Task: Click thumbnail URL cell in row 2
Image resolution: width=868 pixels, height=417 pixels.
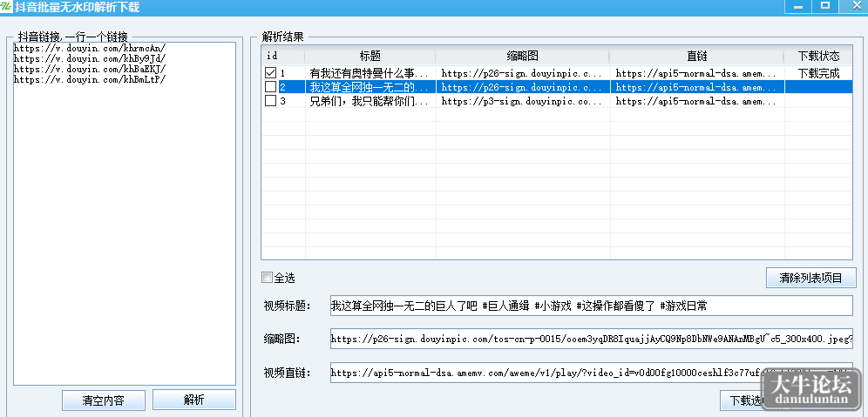Action: (x=523, y=87)
